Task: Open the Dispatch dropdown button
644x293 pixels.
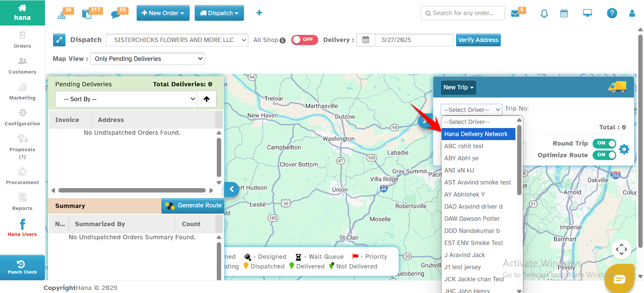Action: pyautogui.click(x=219, y=13)
